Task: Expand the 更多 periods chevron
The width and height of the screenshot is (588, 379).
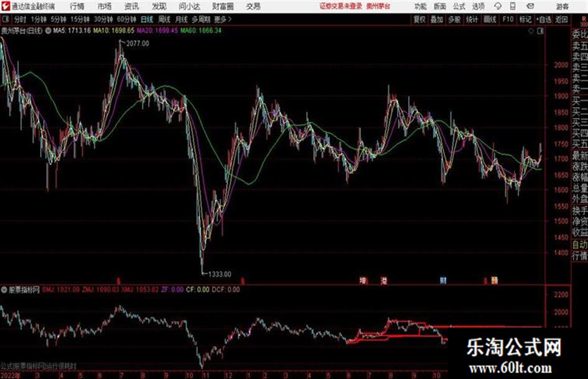Action: 230,19
